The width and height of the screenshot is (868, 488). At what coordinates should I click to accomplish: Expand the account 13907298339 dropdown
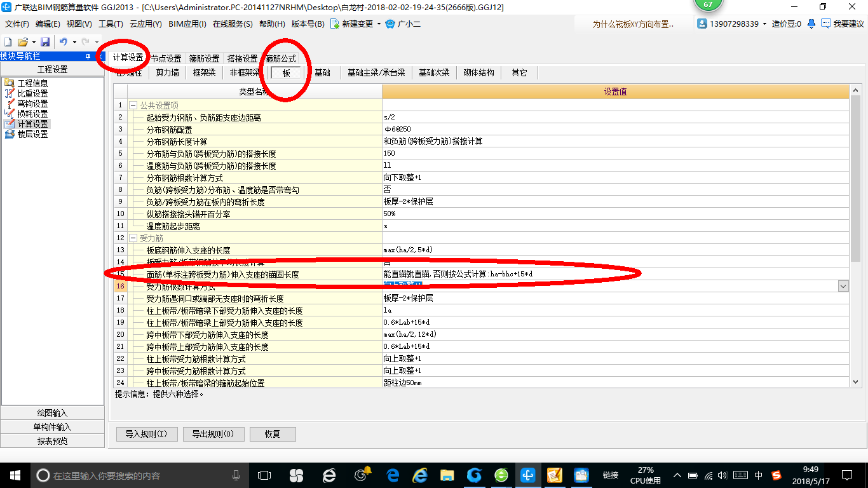tap(764, 24)
